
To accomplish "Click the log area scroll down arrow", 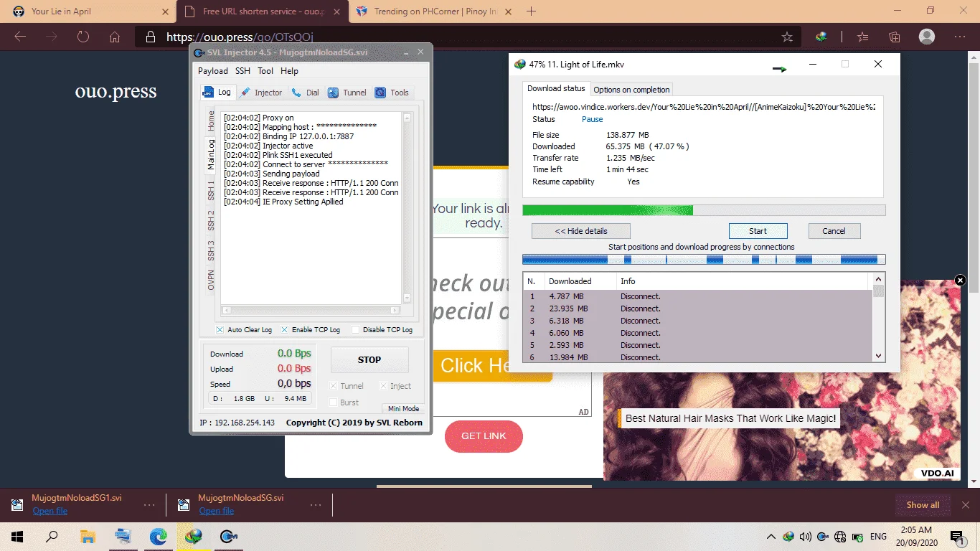I will click(x=407, y=298).
